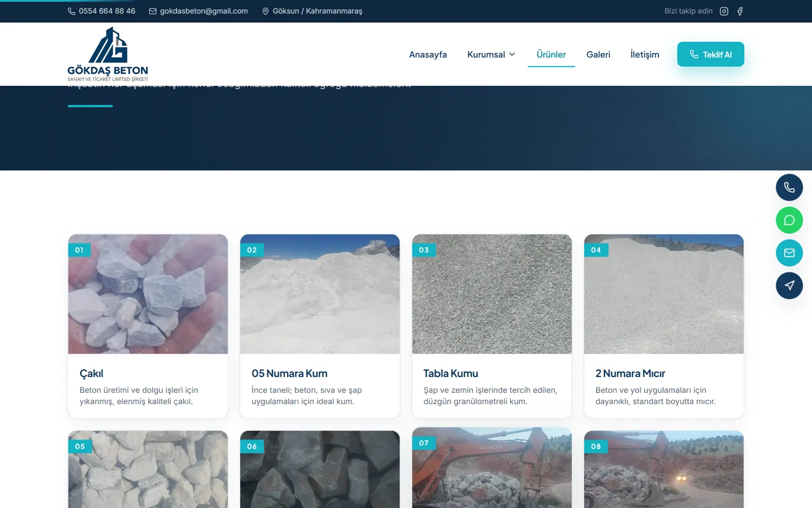Viewport: 812px width, 508px height.
Task: Open the Çakıl product image
Action: [x=148, y=294]
